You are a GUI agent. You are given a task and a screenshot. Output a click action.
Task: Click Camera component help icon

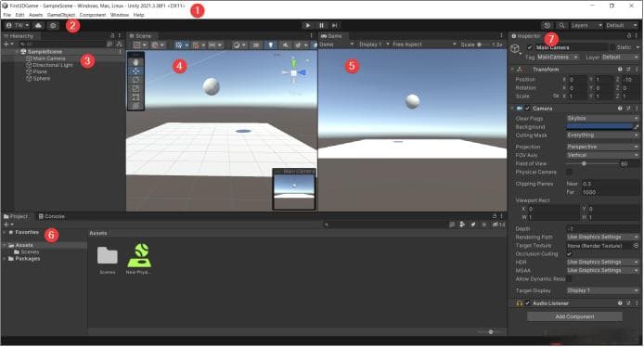click(x=620, y=109)
